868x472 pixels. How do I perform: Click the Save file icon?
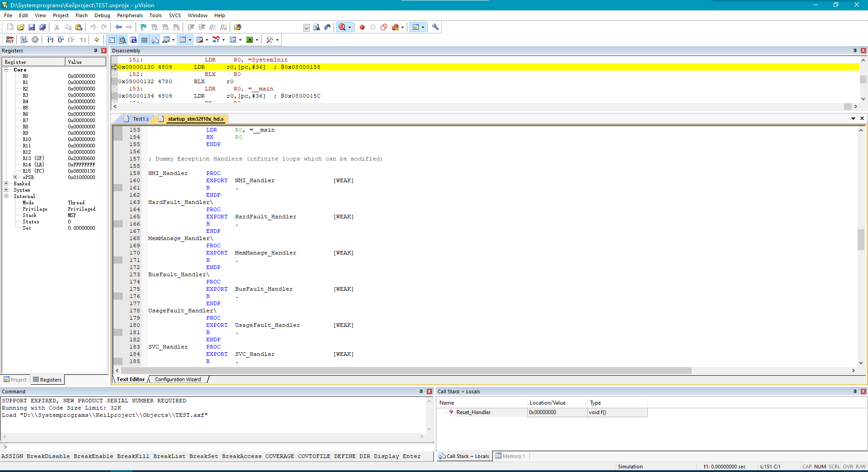32,27
